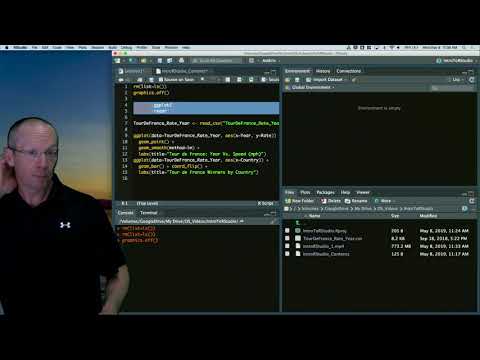
Task: Switch to the IntroRStudio_Content editor tab
Action: (x=184, y=71)
